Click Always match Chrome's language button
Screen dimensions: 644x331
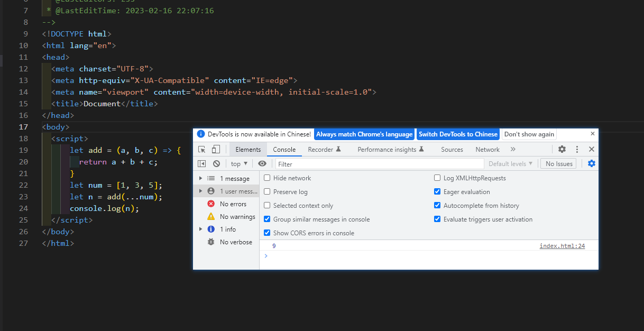[364, 134]
